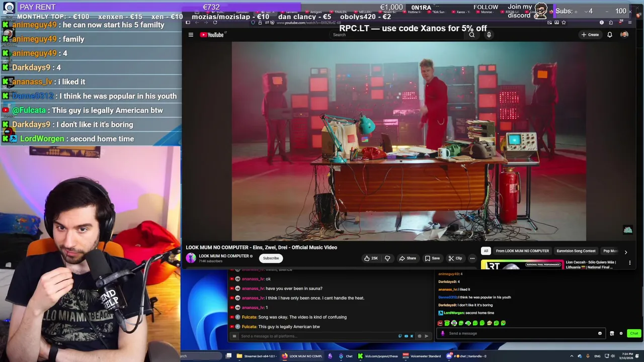This screenshot has height=362, width=644.
Task: Click the YouTube Create button
Action: 590,35
